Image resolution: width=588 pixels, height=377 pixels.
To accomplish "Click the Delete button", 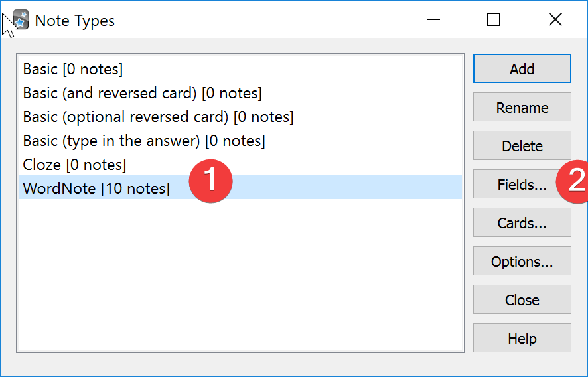I will tap(522, 145).
